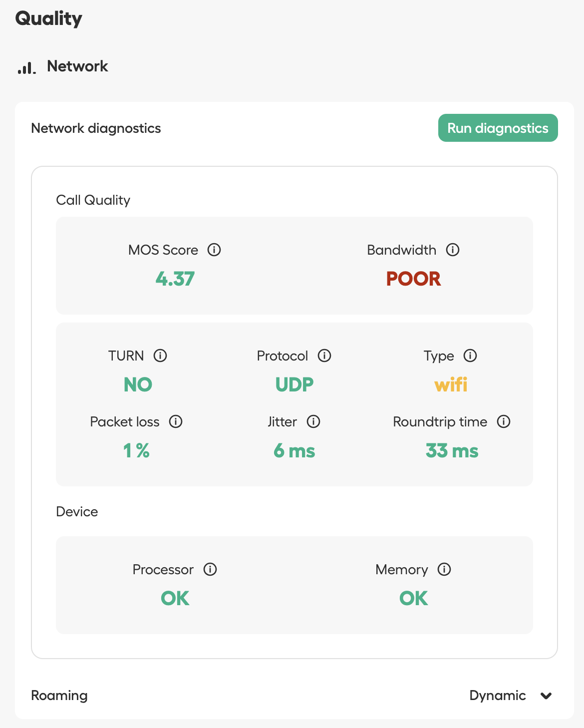
Task: Click the Bandwidth info icon
Action: 453,250
